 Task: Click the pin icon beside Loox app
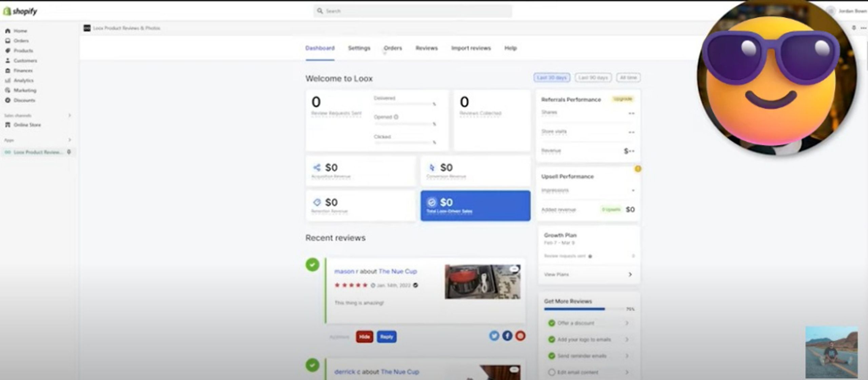[x=69, y=152]
